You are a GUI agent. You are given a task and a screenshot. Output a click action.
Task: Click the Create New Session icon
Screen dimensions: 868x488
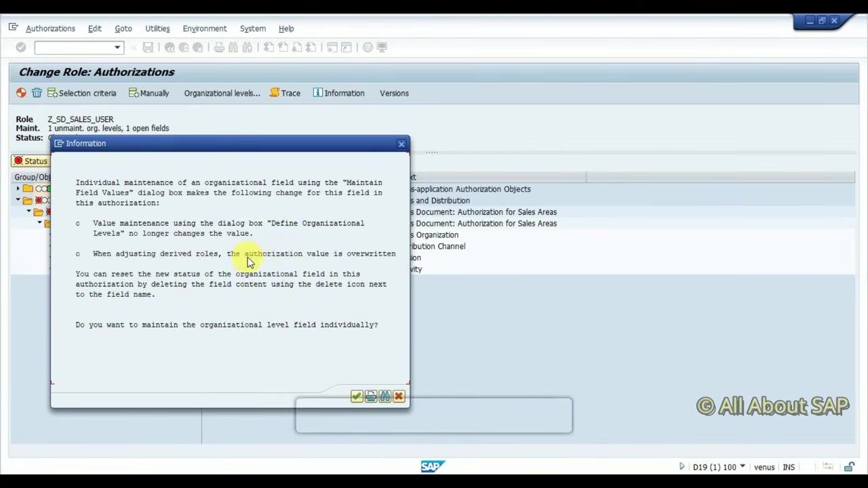click(332, 47)
